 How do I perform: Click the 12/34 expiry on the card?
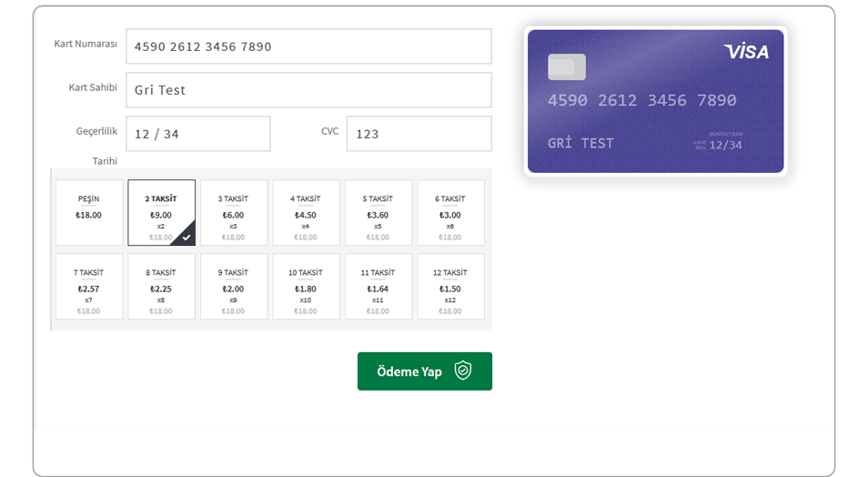click(725, 145)
